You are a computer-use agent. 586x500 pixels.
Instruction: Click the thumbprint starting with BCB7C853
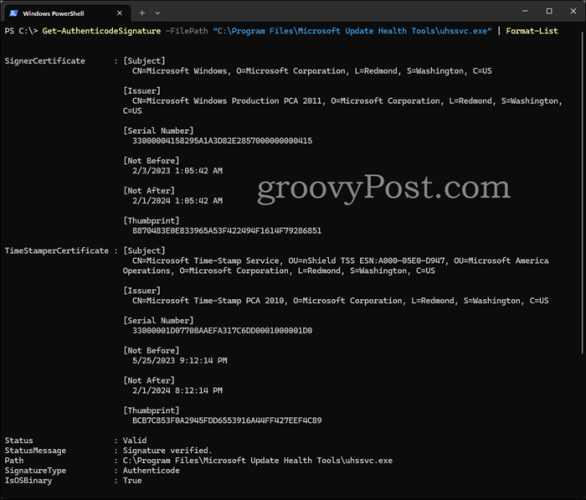point(226,420)
